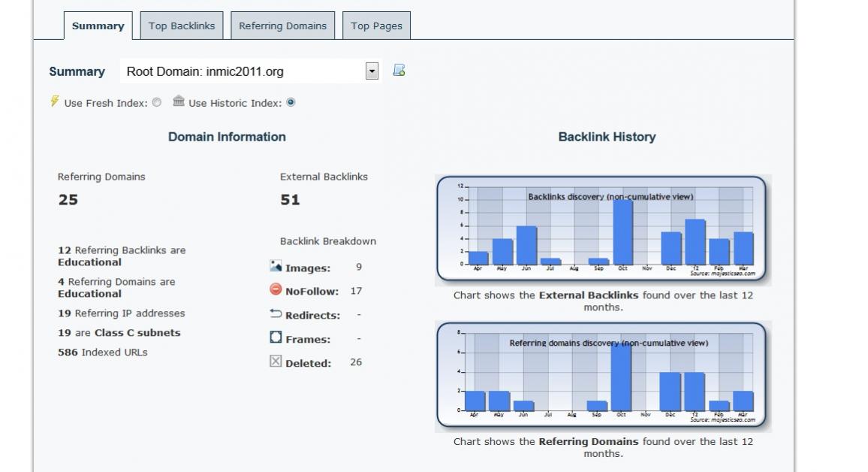
Task: Switch to the Top Backlinks tab
Action: click(182, 26)
